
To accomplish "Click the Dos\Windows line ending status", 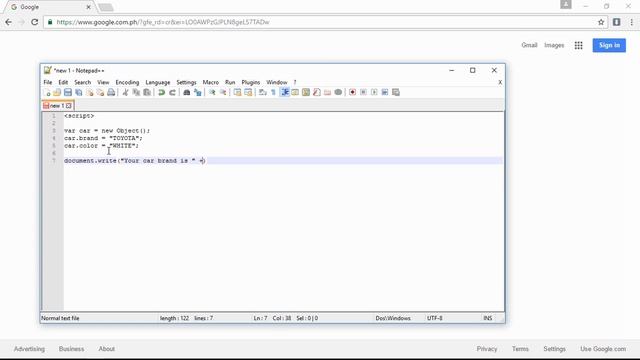I will point(393,318).
